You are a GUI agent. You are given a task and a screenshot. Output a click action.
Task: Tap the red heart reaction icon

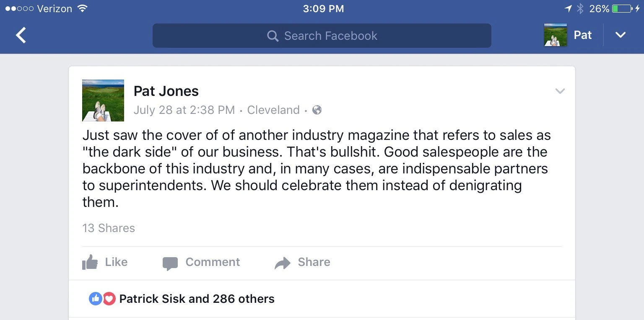point(109,299)
